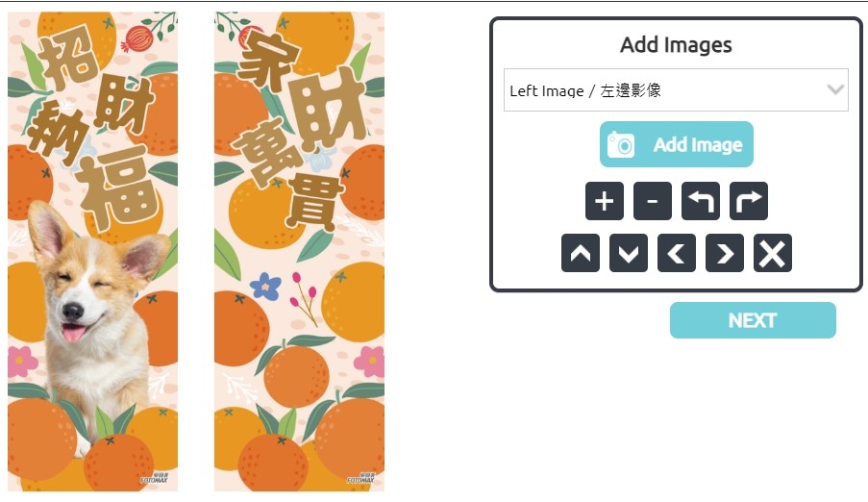This screenshot has width=868, height=502.
Task: Click the Add Images panel heading
Action: point(676,45)
